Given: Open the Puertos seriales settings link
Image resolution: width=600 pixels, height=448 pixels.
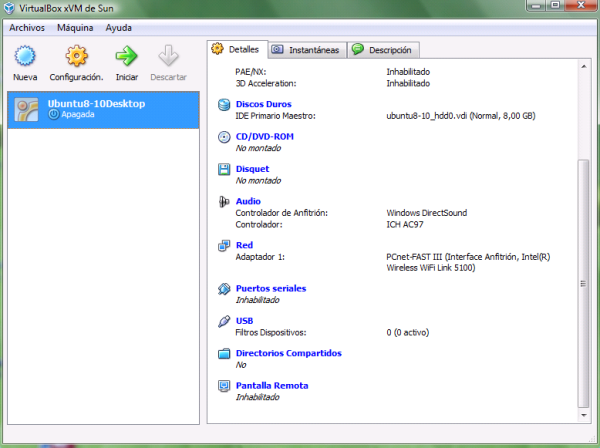Looking at the screenshot, I should [x=270, y=288].
